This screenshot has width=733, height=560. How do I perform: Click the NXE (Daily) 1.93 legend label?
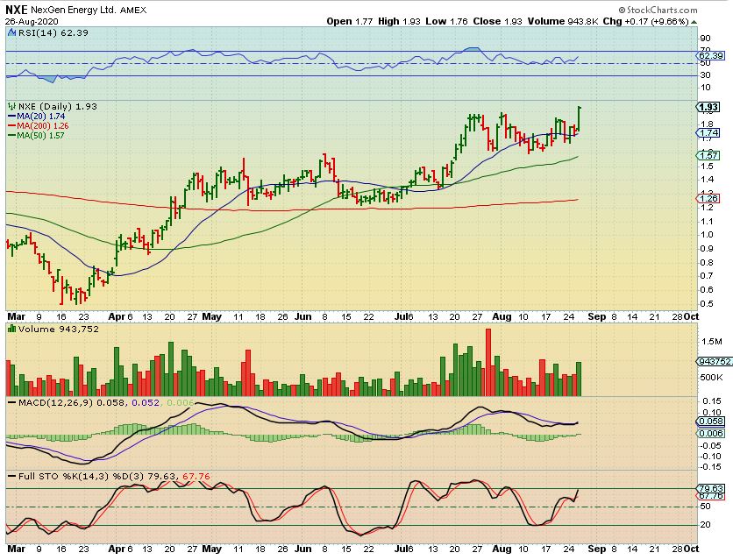58,107
